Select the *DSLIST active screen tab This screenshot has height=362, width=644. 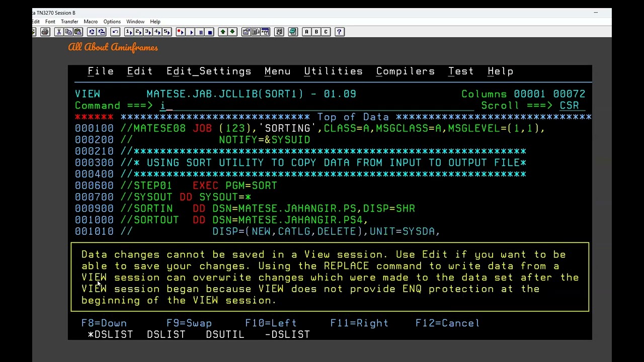(x=110, y=335)
